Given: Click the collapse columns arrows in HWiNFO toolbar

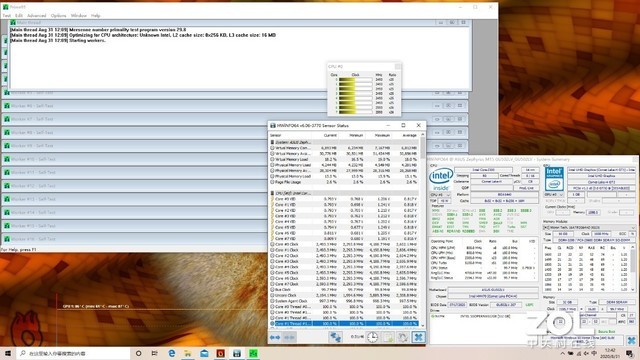Looking at the screenshot, I should pos(289,337).
